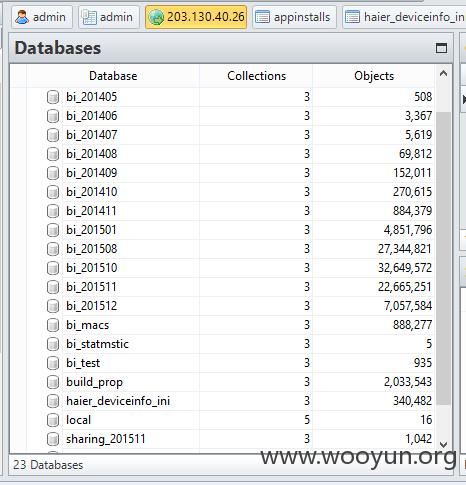Image resolution: width=466 pixels, height=485 pixels.
Task: Select the bi_201405 database name
Action: point(92,97)
